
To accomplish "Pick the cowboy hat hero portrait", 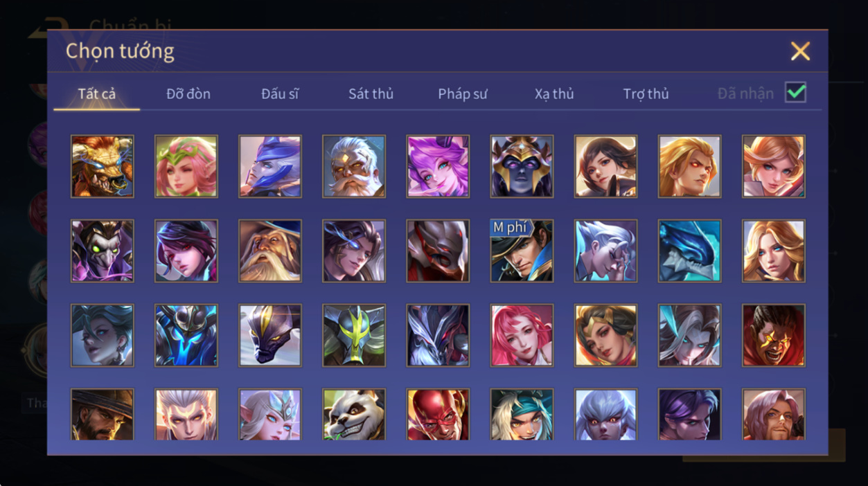I will pos(103,414).
